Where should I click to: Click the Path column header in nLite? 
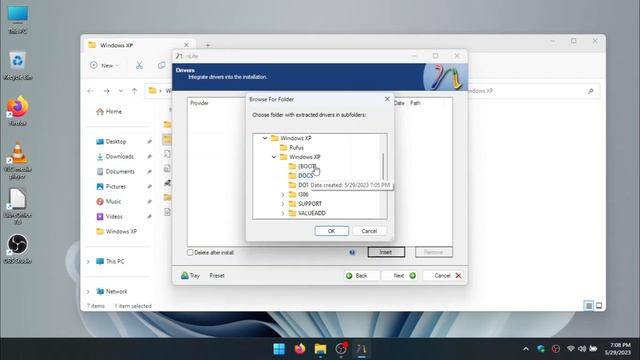tap(415, 103)
